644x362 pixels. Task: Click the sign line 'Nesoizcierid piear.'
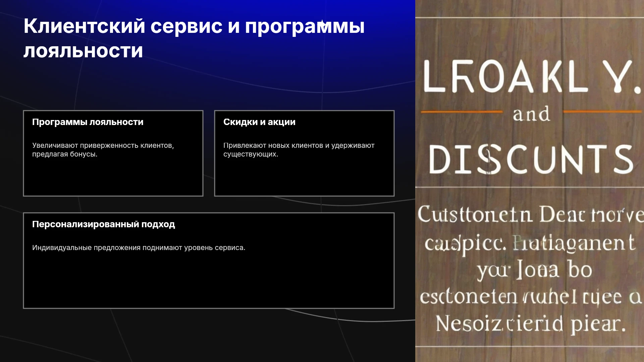coord(531,324)
